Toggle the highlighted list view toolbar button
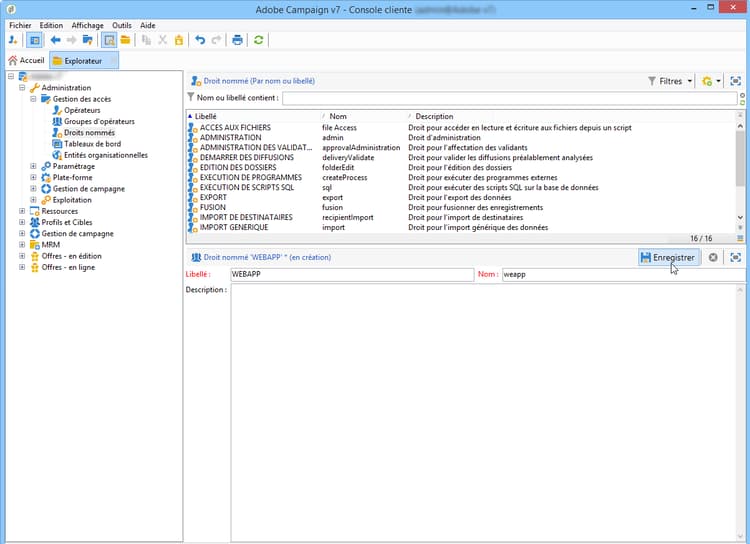 (109, 40)
